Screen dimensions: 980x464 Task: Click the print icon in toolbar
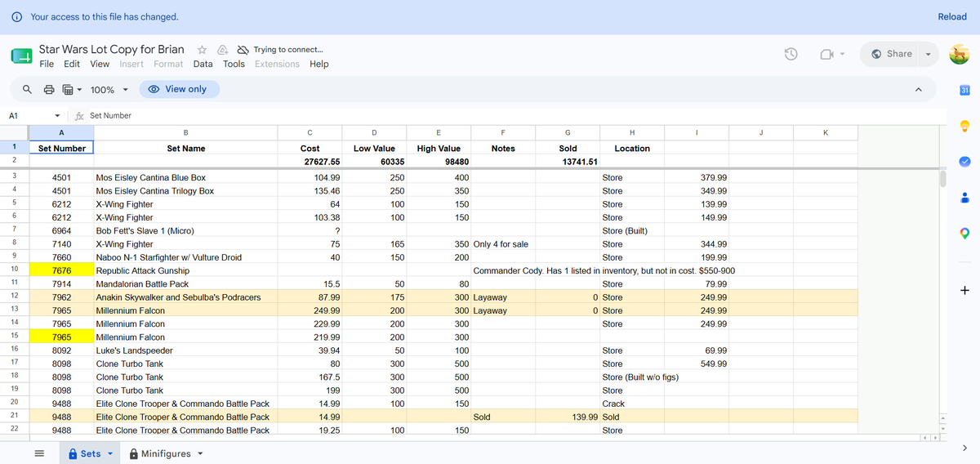click(x=48, y=89)
